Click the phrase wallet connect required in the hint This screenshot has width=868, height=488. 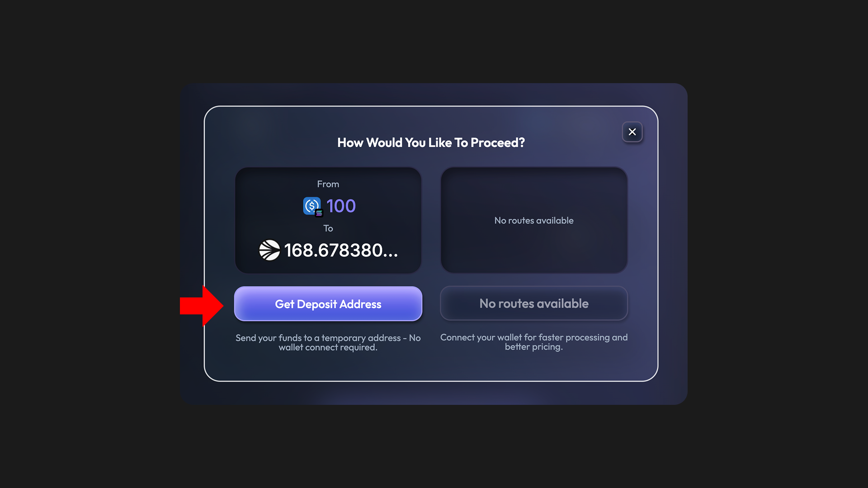328,347
